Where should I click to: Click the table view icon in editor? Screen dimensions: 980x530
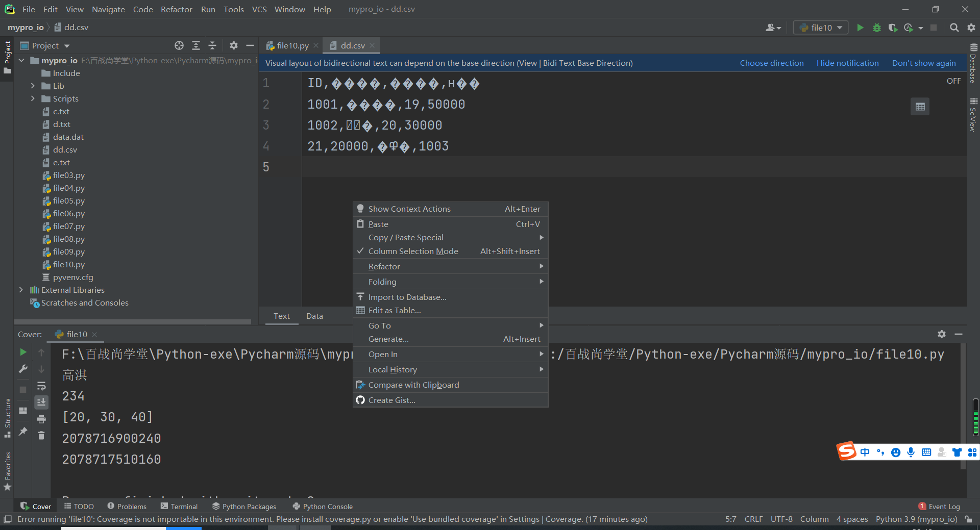[920, 107]
